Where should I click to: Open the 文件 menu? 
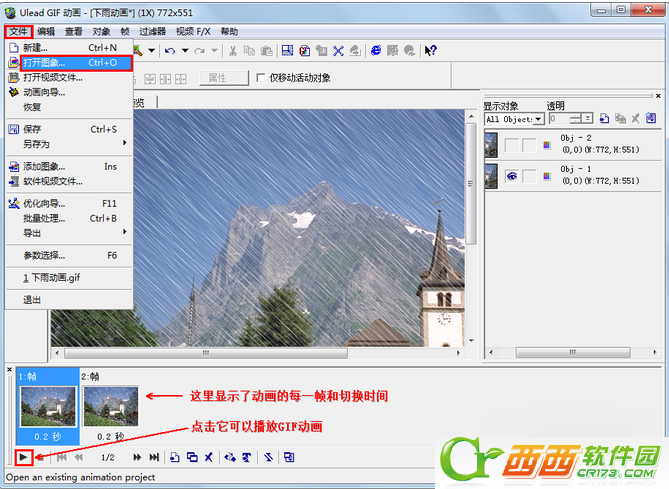[19, 32]
